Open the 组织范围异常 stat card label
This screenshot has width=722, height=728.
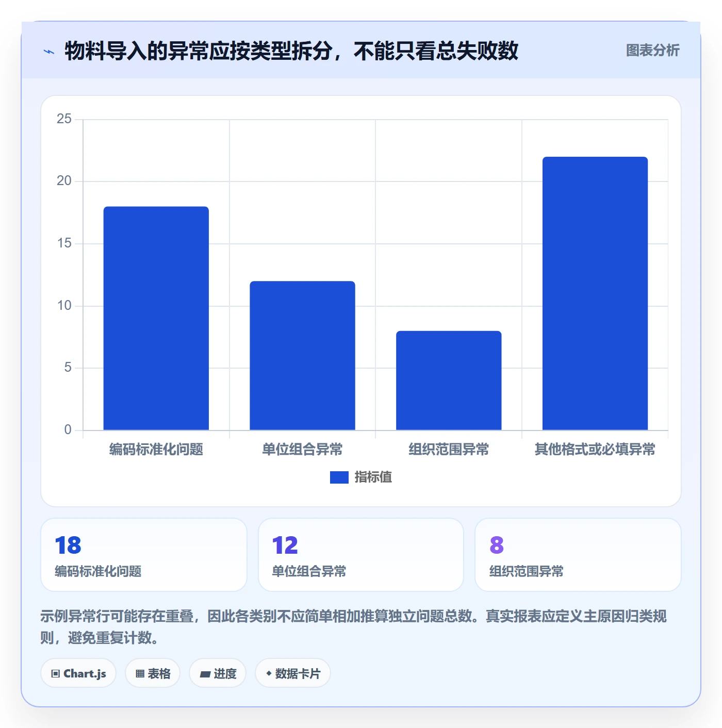click(527, 571)
